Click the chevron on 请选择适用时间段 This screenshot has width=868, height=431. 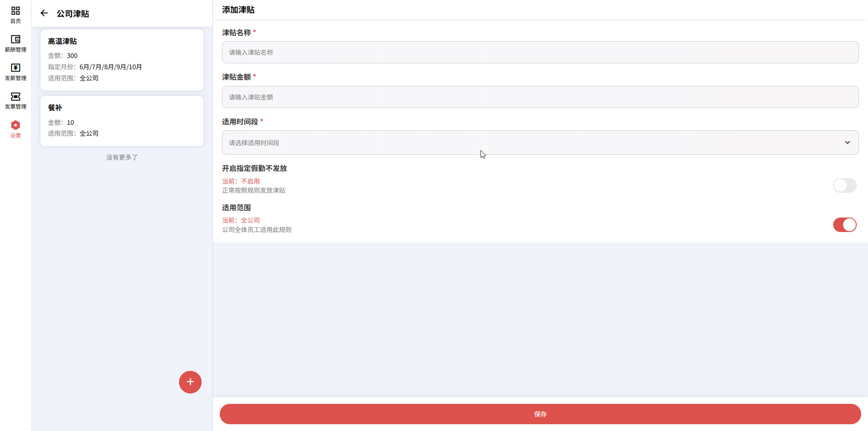[x=847, y=142]
